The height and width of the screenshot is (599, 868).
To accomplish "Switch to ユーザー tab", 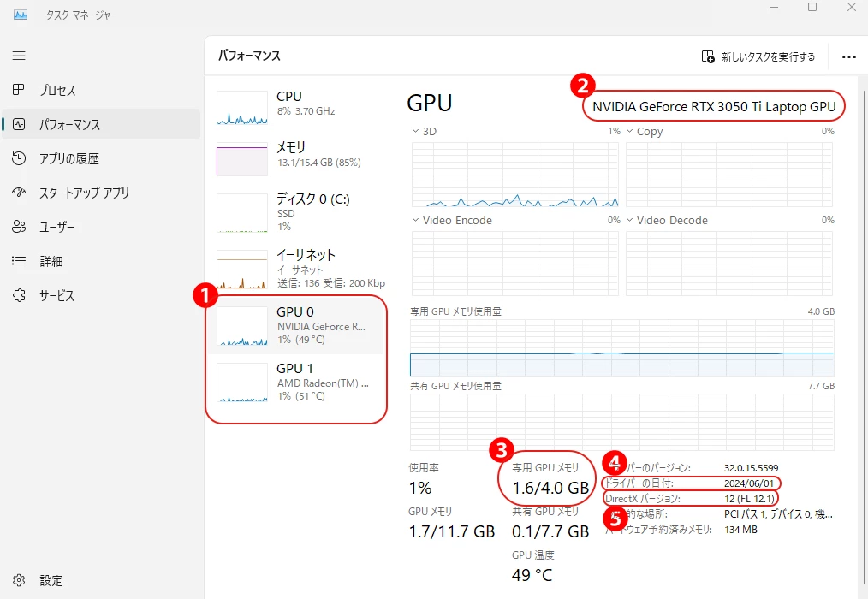I will coord(101,227).
